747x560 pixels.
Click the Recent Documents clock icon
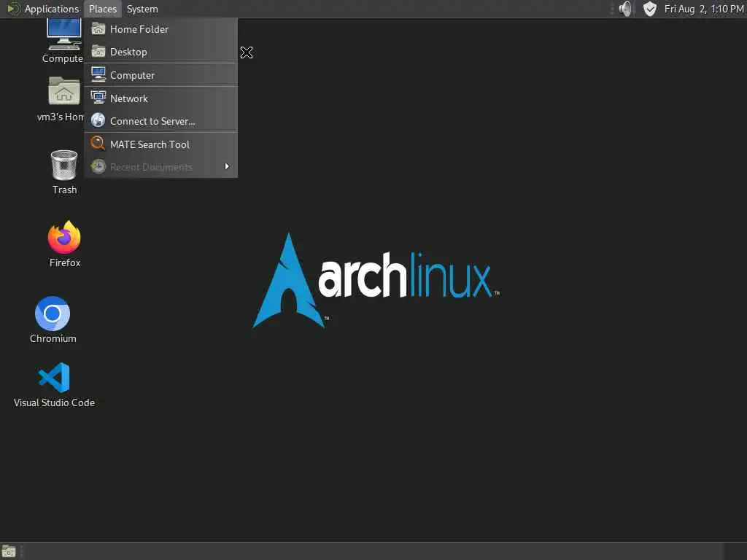[98, 167]
